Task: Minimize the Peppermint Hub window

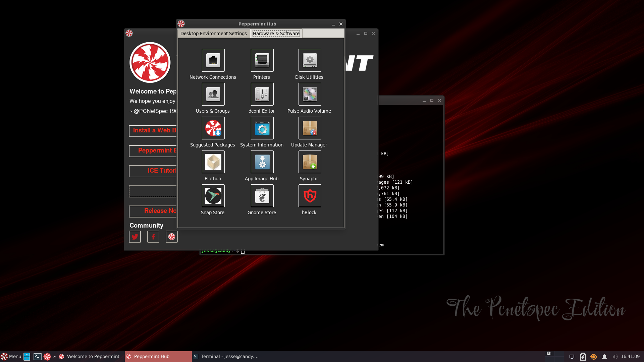Action: pos(333,24)
